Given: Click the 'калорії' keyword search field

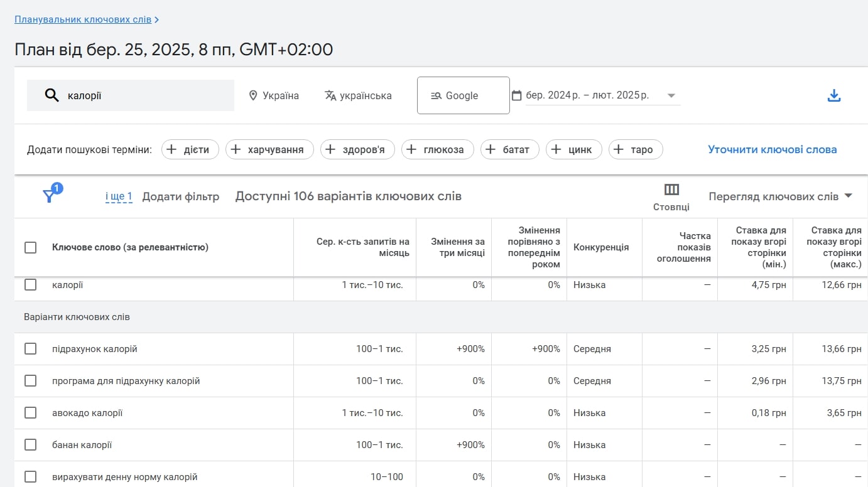Looking at the screenshot, I should click(131, 95).
